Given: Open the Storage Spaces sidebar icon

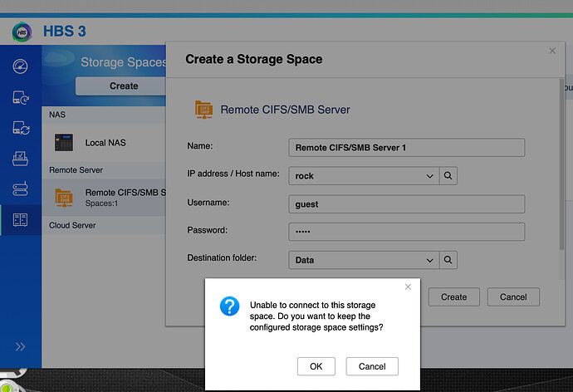Looking at the screenshot, I should [x=20, y=220].
